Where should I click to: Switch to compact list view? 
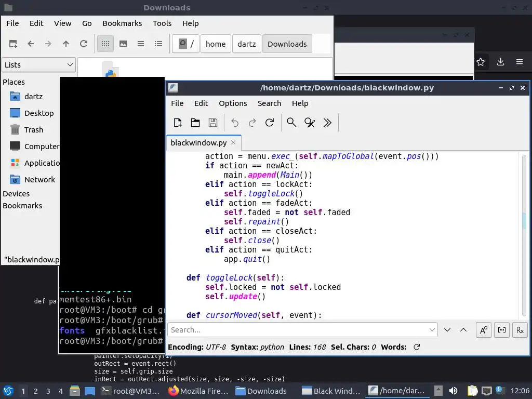[141, 44]
